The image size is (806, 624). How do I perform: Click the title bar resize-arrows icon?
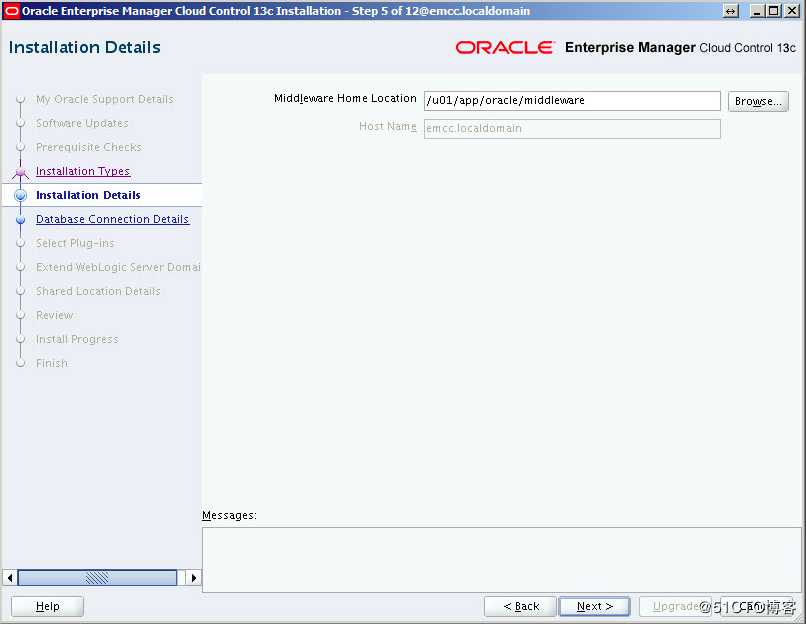[x=730, y=11]
